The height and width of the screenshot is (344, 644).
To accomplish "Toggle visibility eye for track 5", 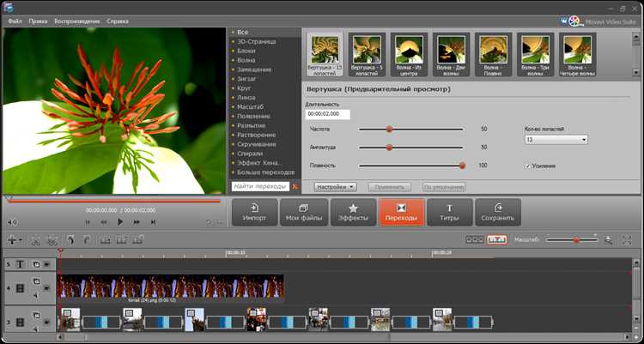I will 46,264.
